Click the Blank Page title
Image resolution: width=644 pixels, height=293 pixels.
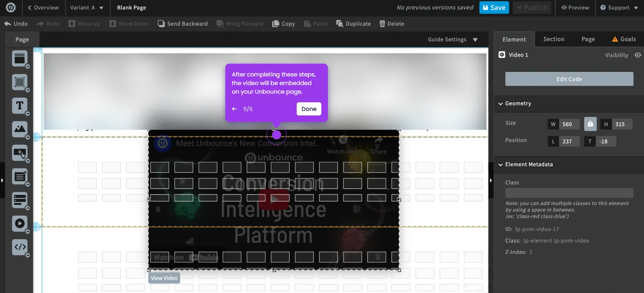tap(131, 7)
